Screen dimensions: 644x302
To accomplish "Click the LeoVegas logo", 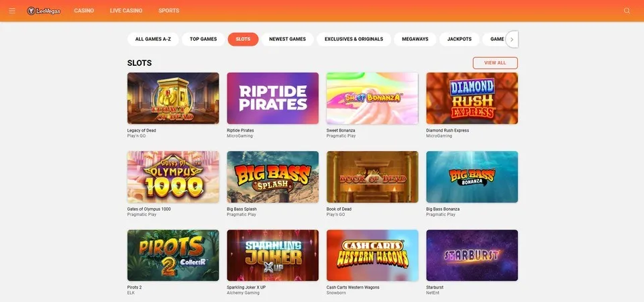I will (44, 11).
